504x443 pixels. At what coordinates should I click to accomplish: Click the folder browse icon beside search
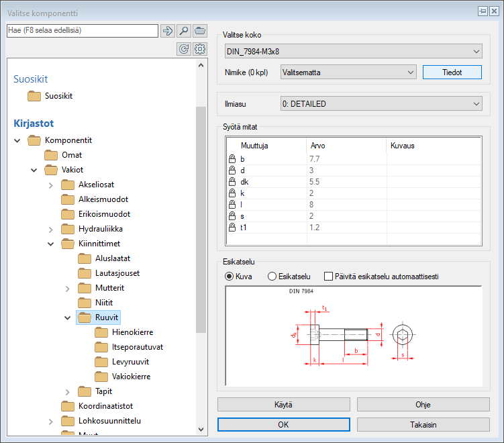tap(200, 31)
